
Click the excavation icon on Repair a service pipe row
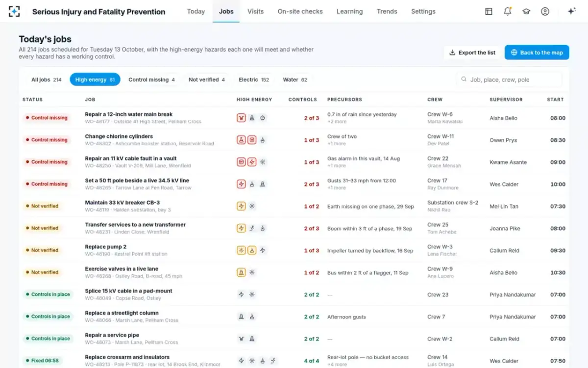tap(241, 339)
